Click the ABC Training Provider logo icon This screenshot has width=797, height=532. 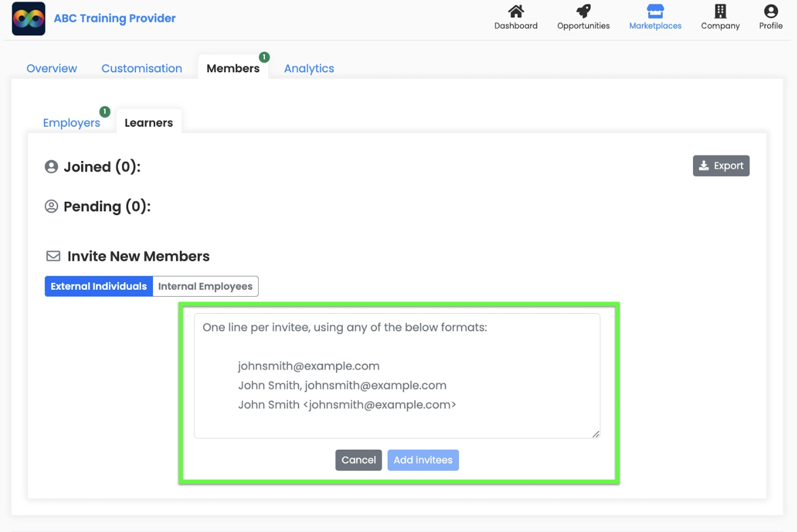28,19
